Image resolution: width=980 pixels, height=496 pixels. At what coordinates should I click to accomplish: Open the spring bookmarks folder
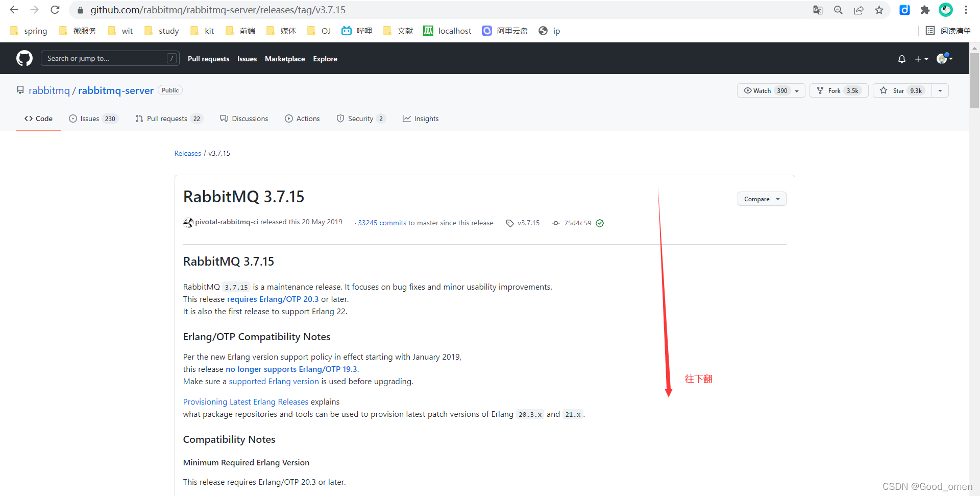pos(29,31)
